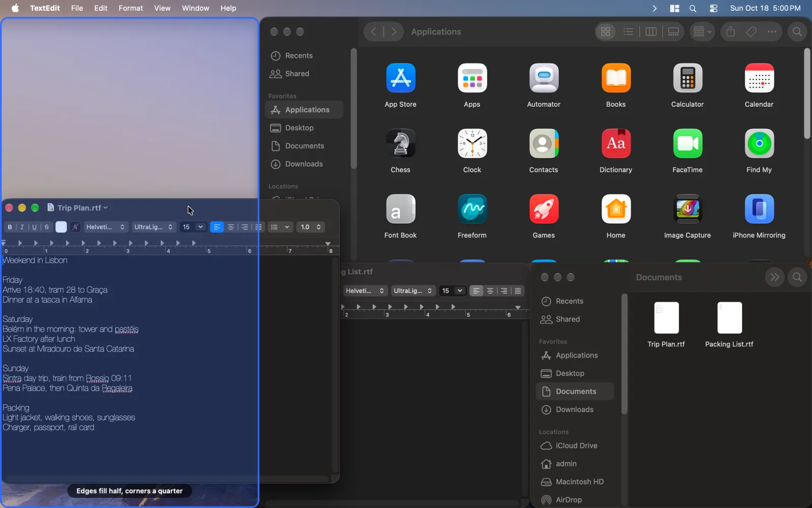This screenshot has height=508, width=812.
Task: Open the Image Capture app icon
Action: tap(687, 209)
